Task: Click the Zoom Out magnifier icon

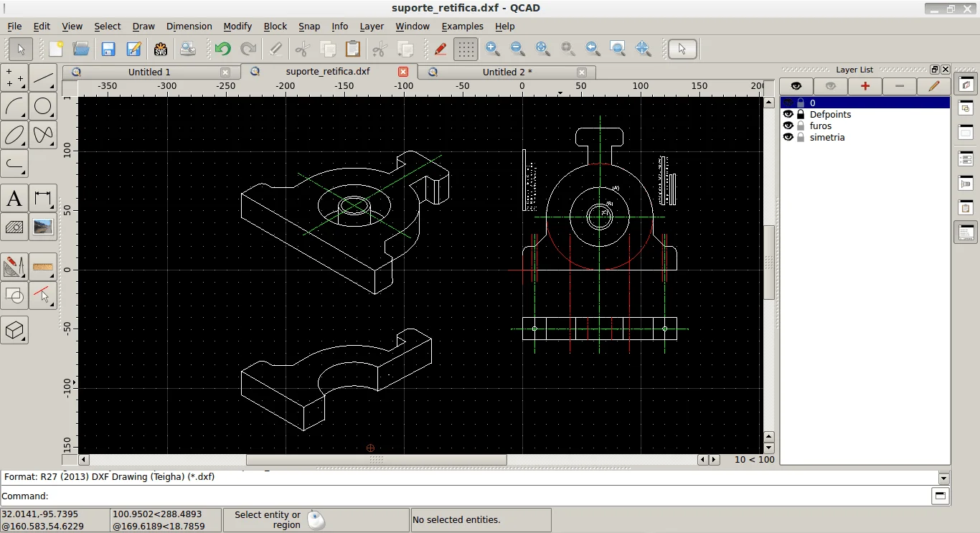Action: point(517,49)
